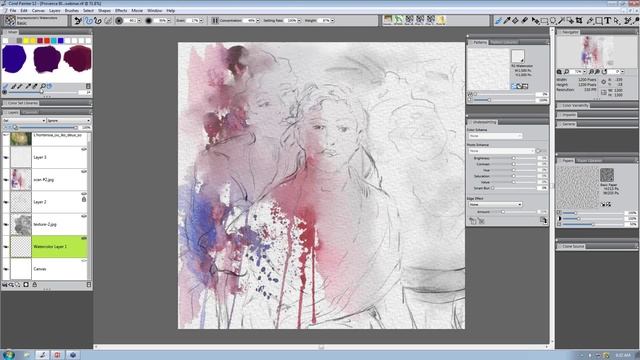The image size is (640, 360).
Task: Choose the straight line strokes icon
Action: tap(98, 20)
